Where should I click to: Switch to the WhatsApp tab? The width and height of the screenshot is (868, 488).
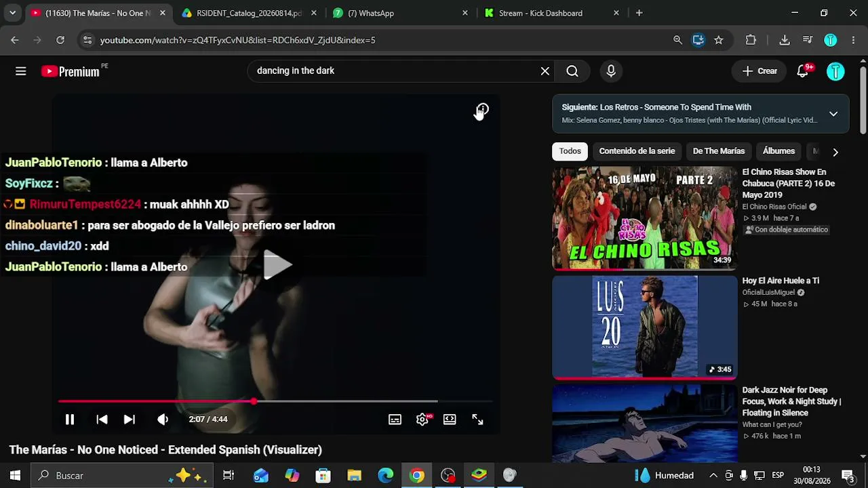(x=400, y=13)
